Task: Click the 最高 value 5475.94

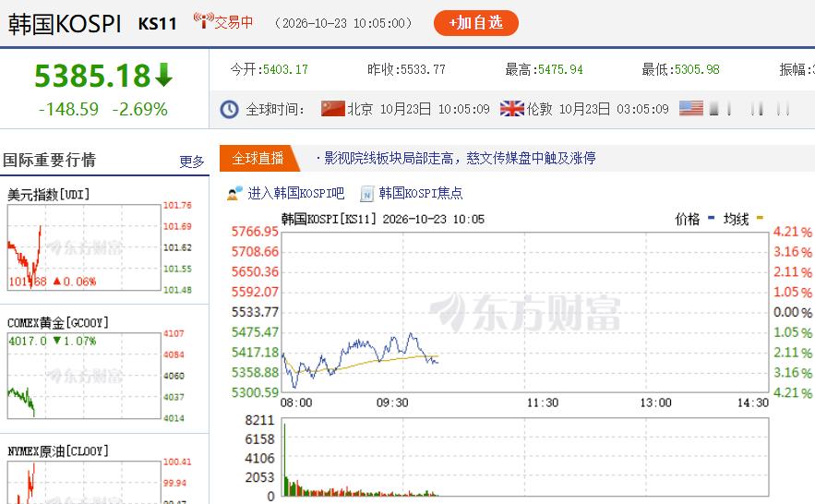Action: [560, 69]
